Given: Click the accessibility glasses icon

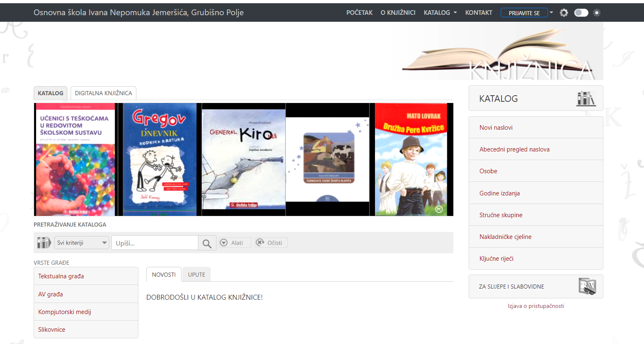Looking at the screenshot, I should point(587,286).
